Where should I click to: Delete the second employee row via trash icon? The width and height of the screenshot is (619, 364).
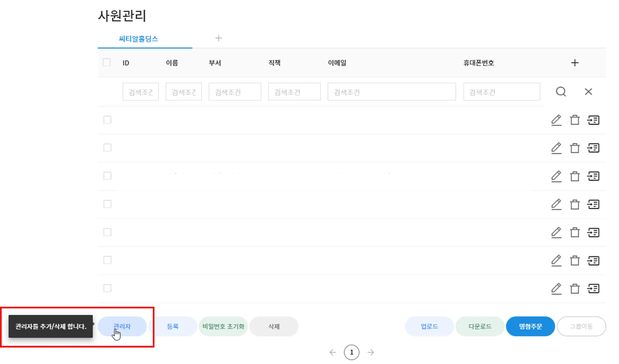(575, 148)
